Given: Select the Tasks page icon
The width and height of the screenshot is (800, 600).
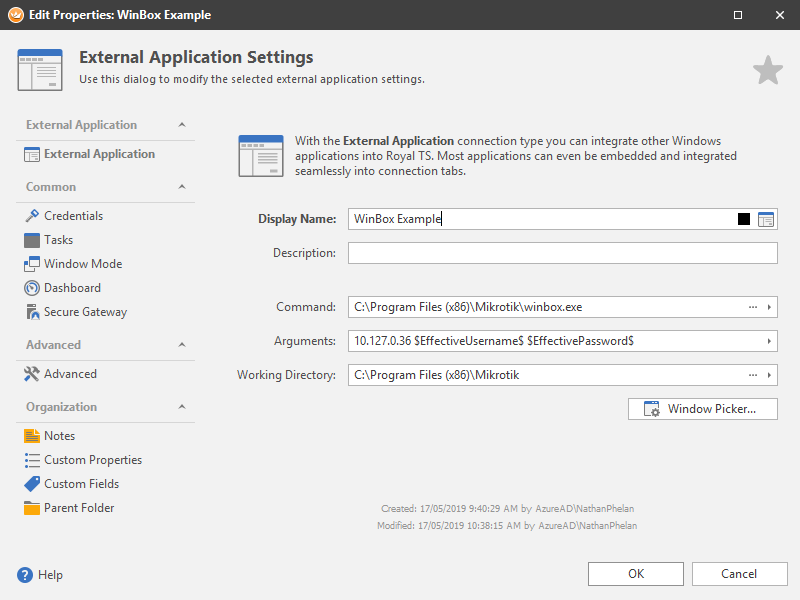Looking at the screenshot, I should 32,240.
